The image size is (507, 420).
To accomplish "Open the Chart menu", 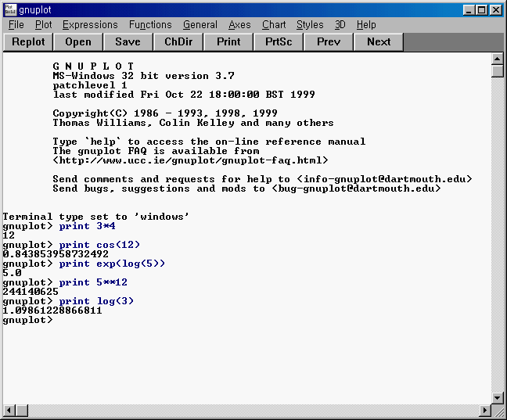I will click(x=274, y=25).
